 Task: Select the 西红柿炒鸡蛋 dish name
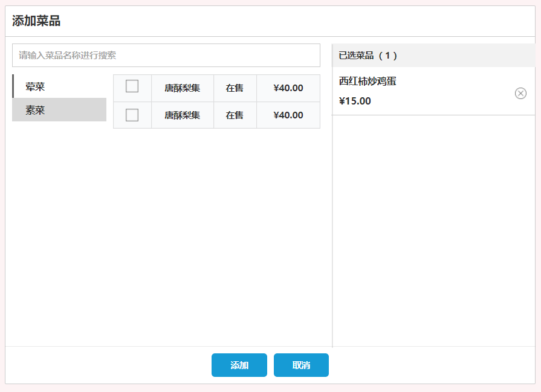368,81
